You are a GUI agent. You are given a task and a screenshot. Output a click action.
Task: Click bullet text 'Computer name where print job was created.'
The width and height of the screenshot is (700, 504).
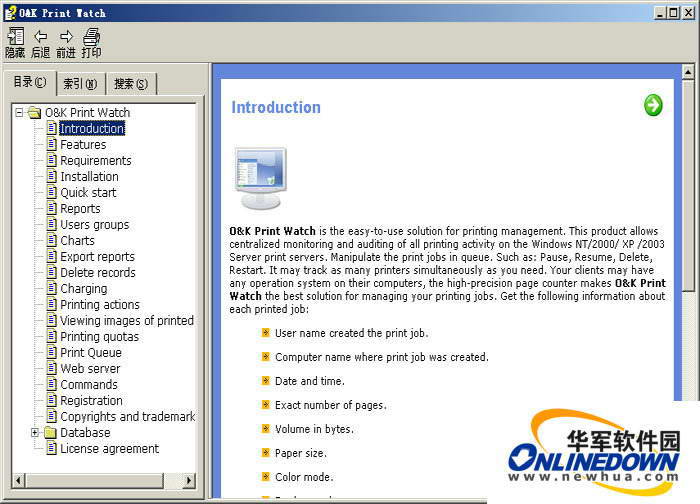click(382, 357)
